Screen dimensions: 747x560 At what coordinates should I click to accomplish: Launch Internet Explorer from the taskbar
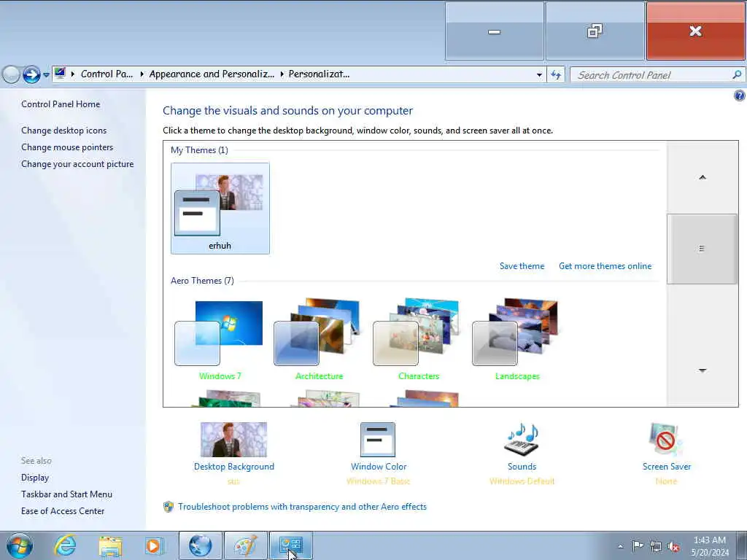click(65, 545)
